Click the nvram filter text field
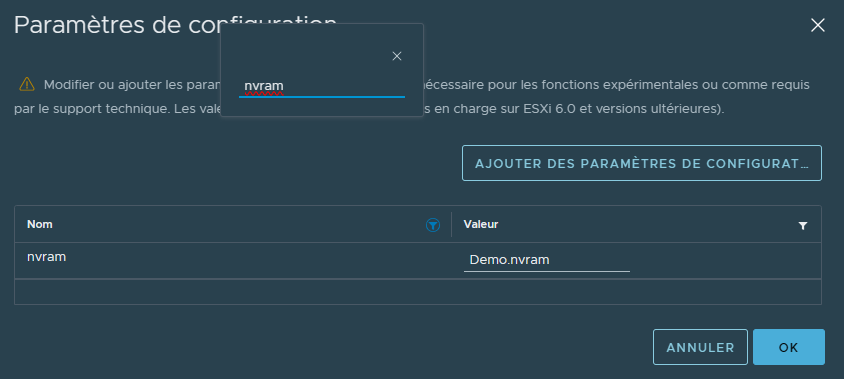Viewport: 844px width, 379px height. (321, 86)
